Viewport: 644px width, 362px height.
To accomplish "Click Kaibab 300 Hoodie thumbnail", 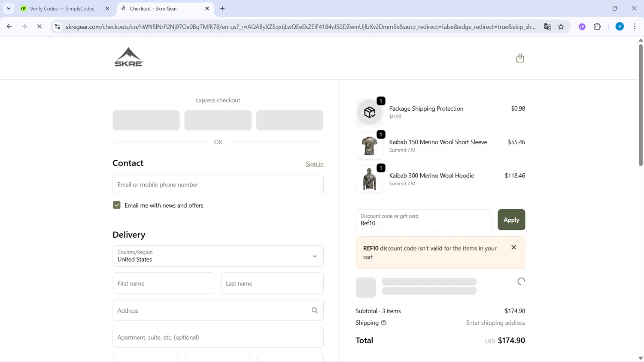I will point(370,179).
